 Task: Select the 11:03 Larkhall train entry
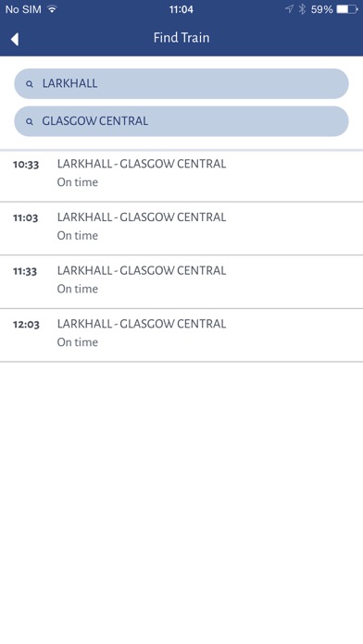(181, 229)
